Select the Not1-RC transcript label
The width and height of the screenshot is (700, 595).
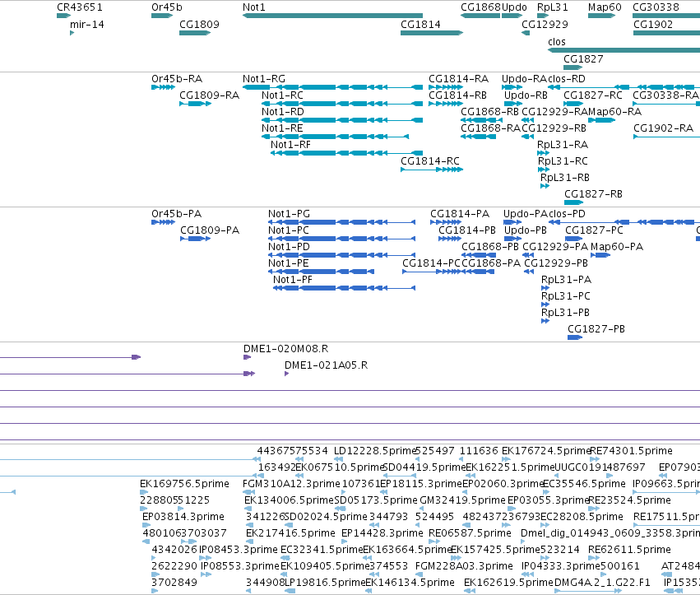pos(283,95)
